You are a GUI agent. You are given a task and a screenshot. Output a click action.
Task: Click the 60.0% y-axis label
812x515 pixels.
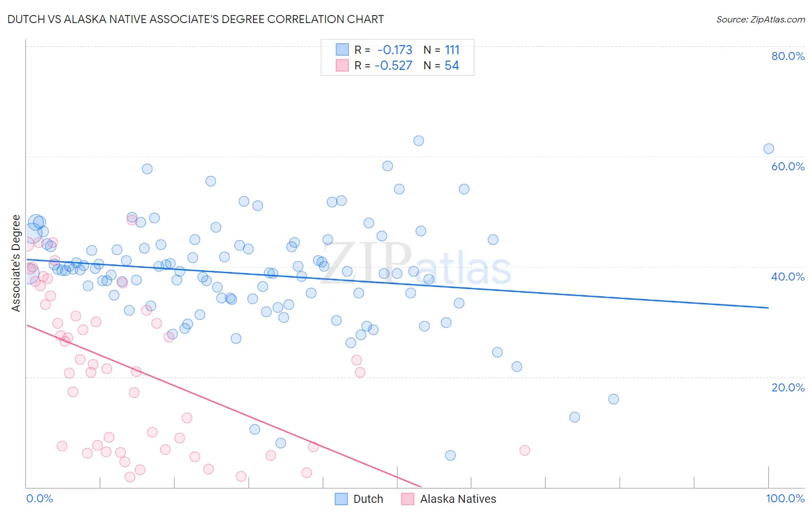coord(788,166)
